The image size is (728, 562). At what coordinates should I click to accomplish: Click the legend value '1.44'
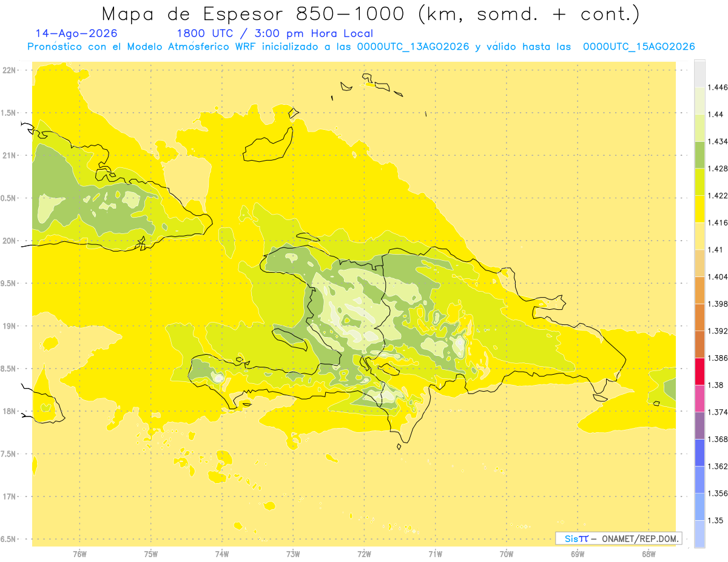pyautogui.click(x=715, y=114)
